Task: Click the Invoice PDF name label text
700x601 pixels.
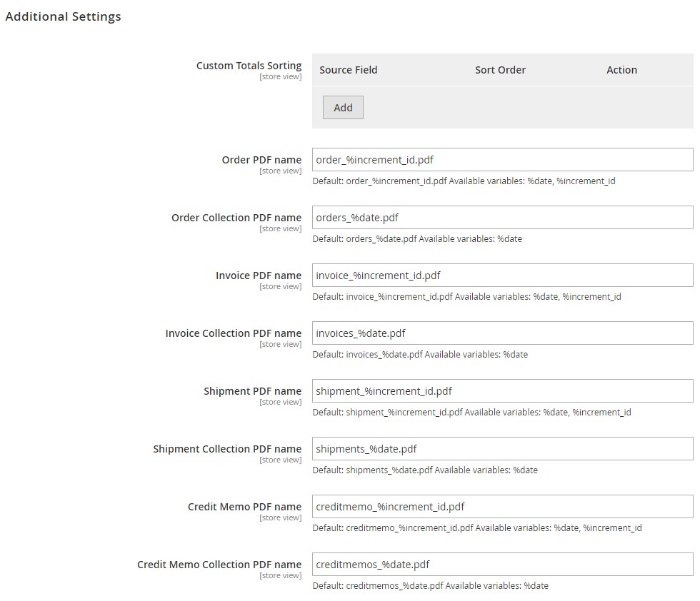Action: click(x=259, y=276)
